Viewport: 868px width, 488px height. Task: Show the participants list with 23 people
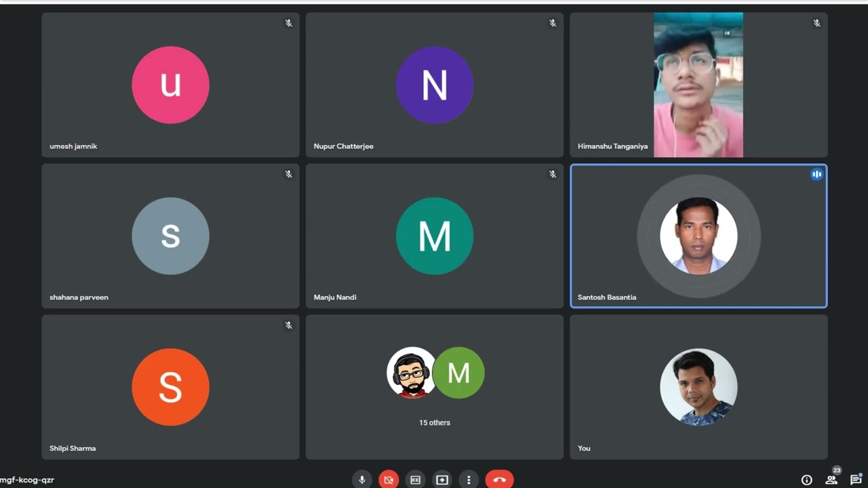831,480
